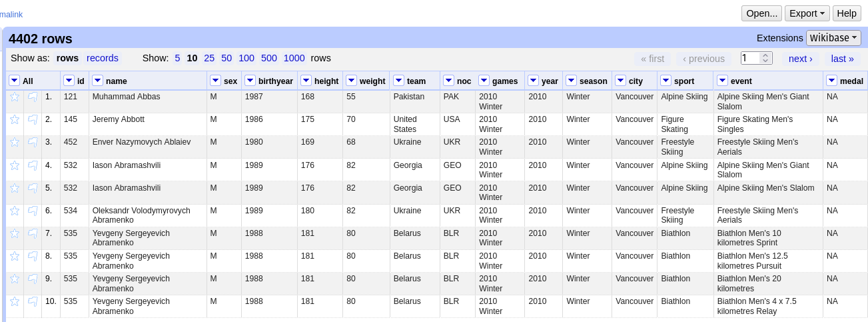Click the Help button

847,13
